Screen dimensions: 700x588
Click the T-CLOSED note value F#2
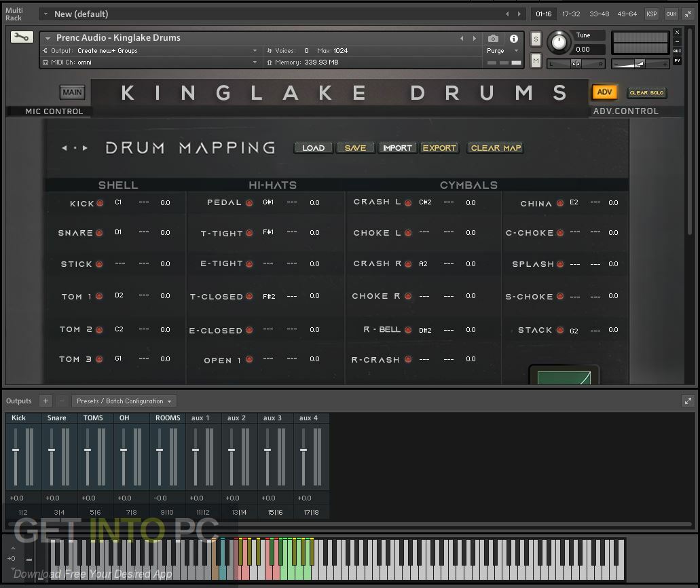[269, 296]
